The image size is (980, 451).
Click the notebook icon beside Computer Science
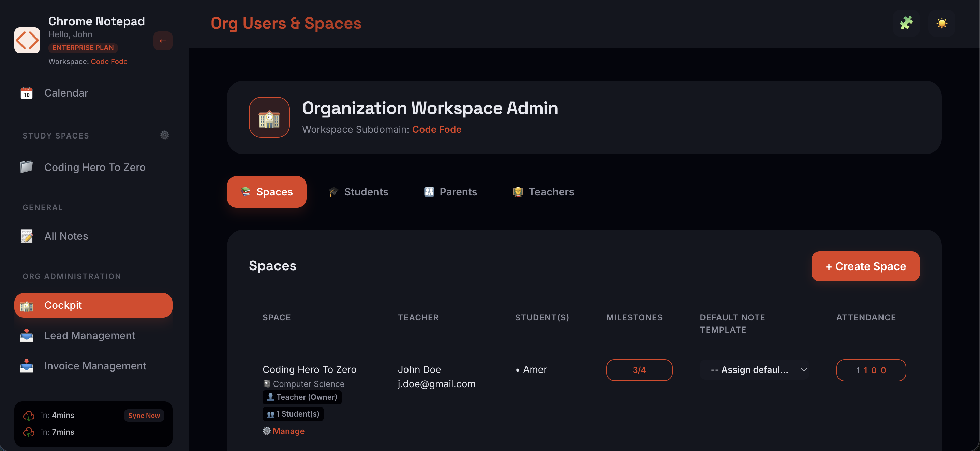tap(267, 384)
